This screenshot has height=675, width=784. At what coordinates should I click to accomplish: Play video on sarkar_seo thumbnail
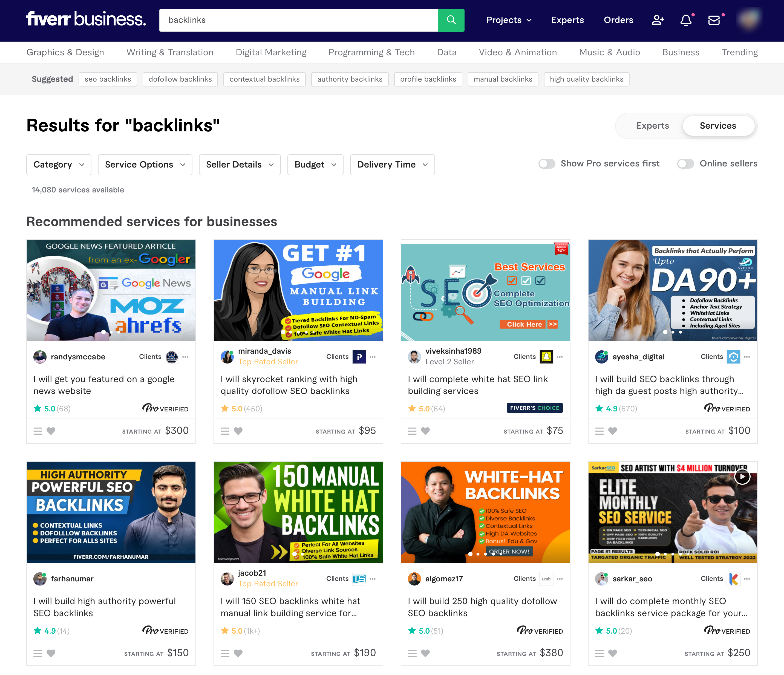(742, 477)
